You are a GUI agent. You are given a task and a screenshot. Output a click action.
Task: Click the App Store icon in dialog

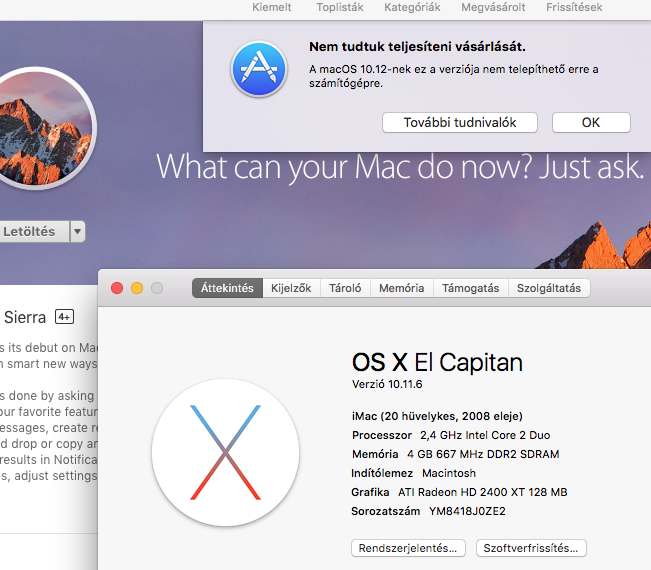(259, 69)
